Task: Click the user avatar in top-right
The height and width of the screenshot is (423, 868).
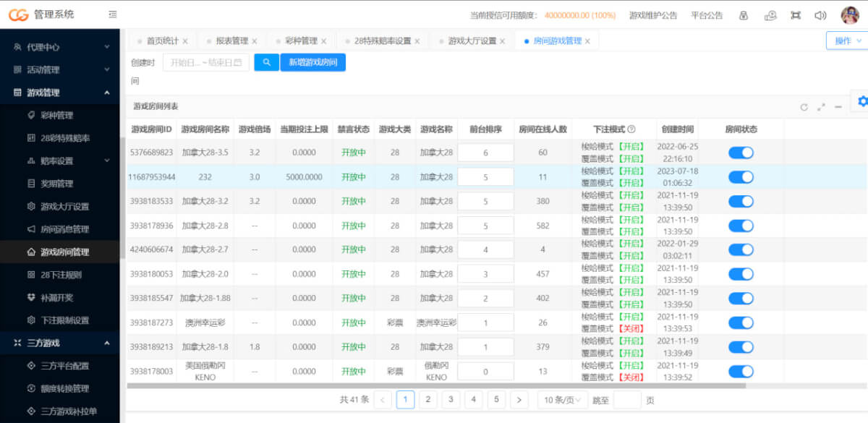Action: (x=850, y=15)
